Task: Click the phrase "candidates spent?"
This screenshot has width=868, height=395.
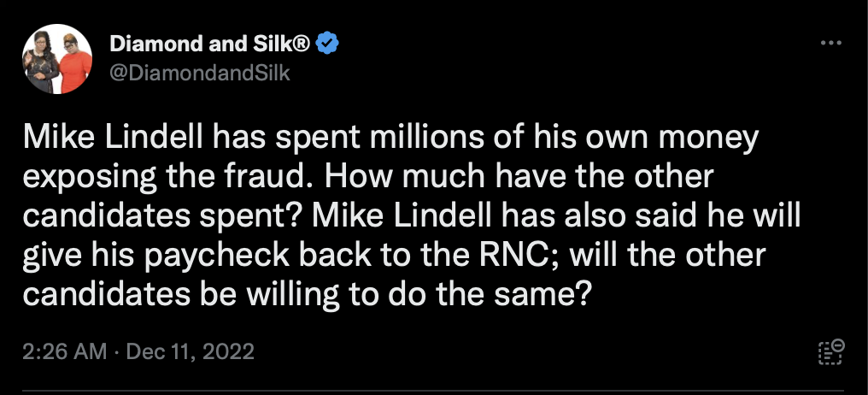Action: (162, 216)
